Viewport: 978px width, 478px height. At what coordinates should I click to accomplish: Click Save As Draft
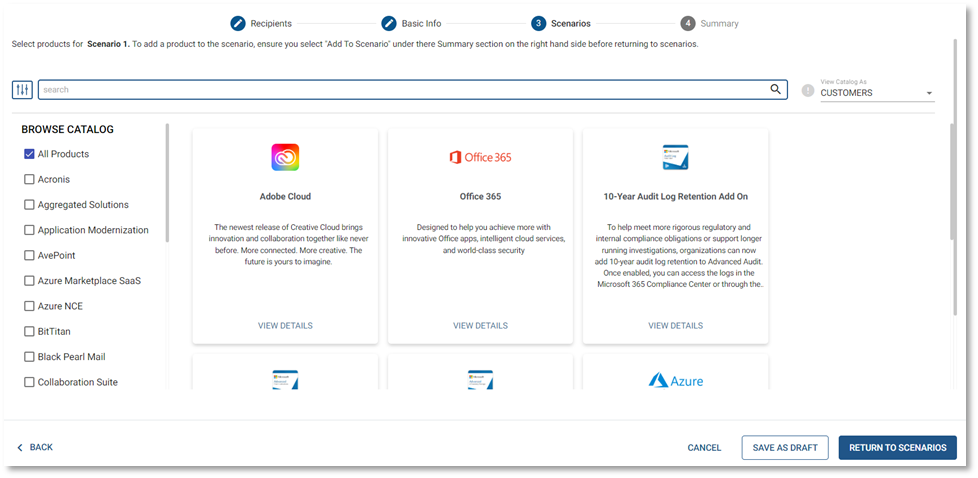(785, 447)
